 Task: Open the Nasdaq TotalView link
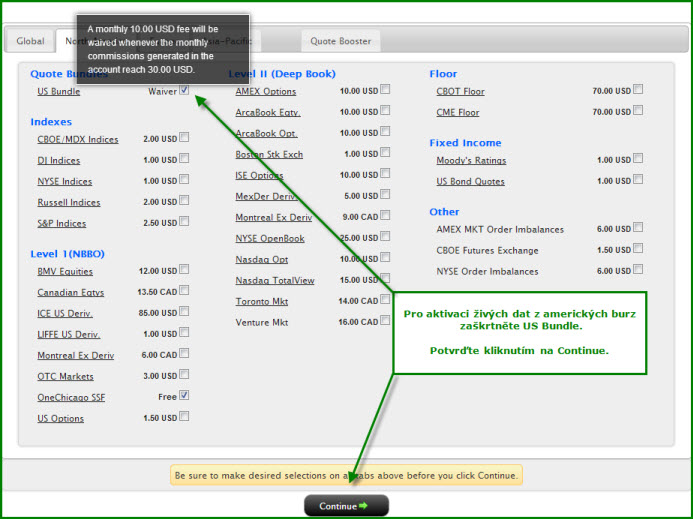[275, 280]
